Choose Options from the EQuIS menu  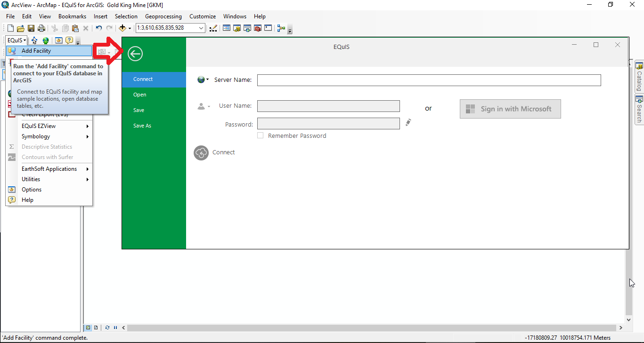click(x=32, y=190)
